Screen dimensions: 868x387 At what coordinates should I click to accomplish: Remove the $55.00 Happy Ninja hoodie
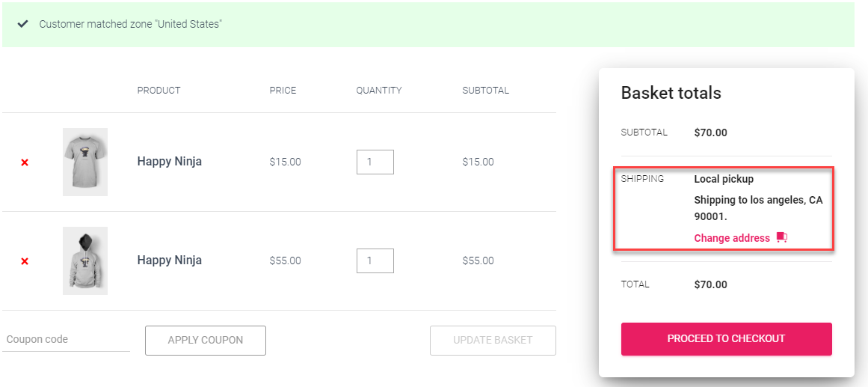point(25,261)
